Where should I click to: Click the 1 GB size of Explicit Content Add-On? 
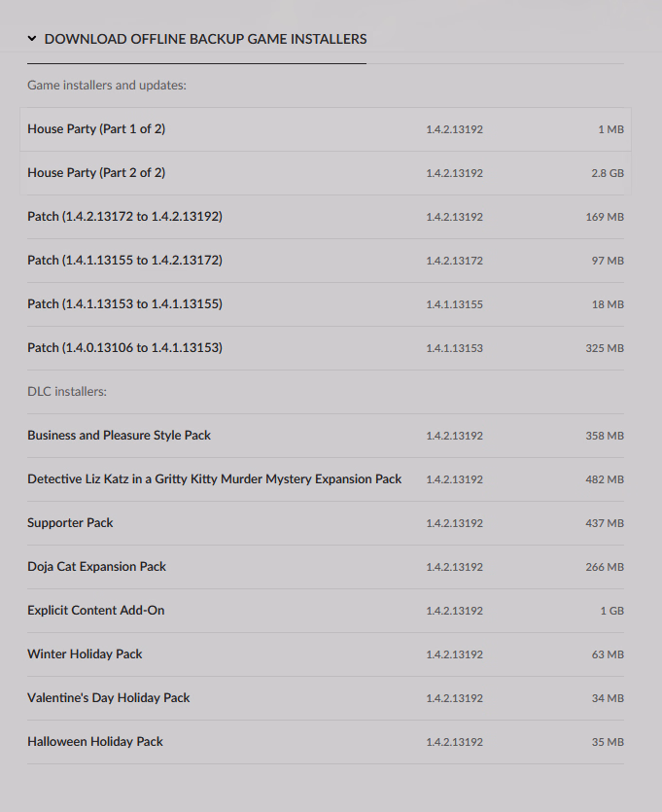click(612, 611)
